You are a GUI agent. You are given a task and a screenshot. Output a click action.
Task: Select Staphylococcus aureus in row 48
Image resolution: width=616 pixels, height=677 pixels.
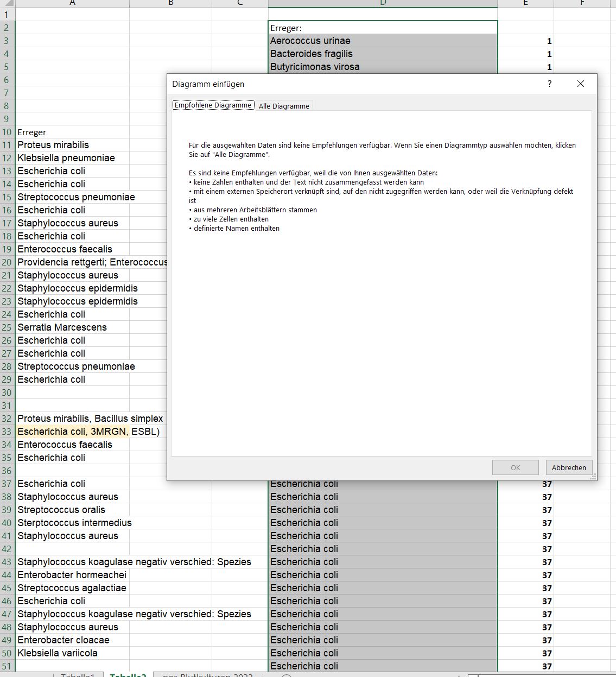pos(72,627)
